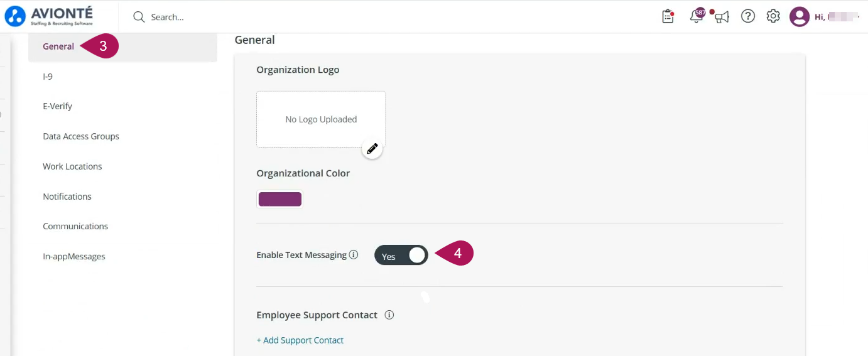Click the purple Organizational Color swatch
Image resolution: width=868 pixels, height=356 pixels.
pos(280,200)
